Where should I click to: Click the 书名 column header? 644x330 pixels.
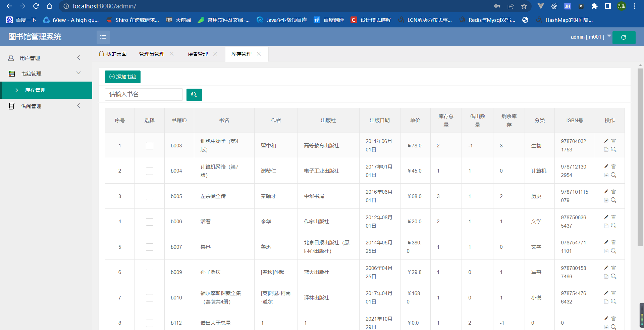[x=224, y=121]
